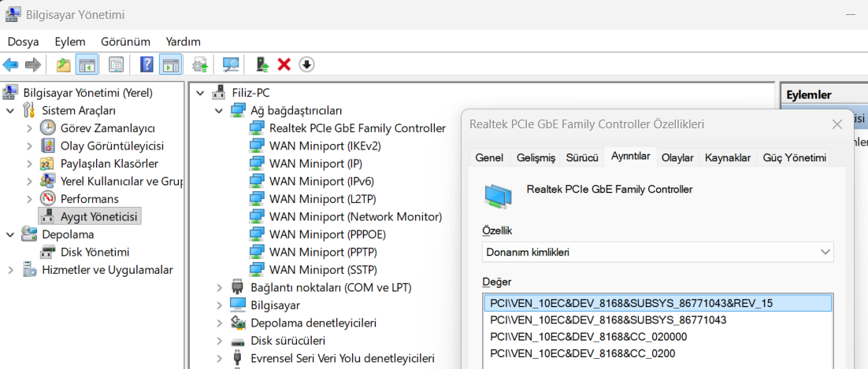This screenshot has height=369, width=868.
Task: Select Yerel Kullanıcılar ve Gruplar item
Action: [x=122, y=181]
